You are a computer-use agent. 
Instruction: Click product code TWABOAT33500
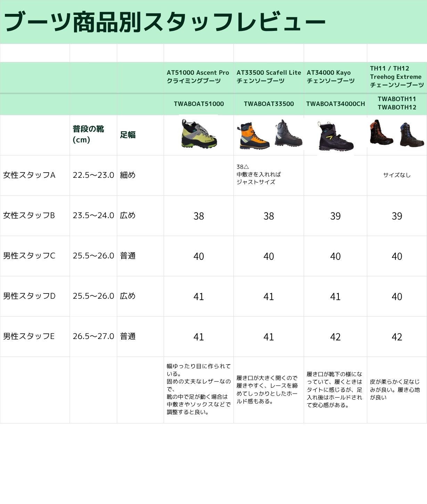[269, 104]
